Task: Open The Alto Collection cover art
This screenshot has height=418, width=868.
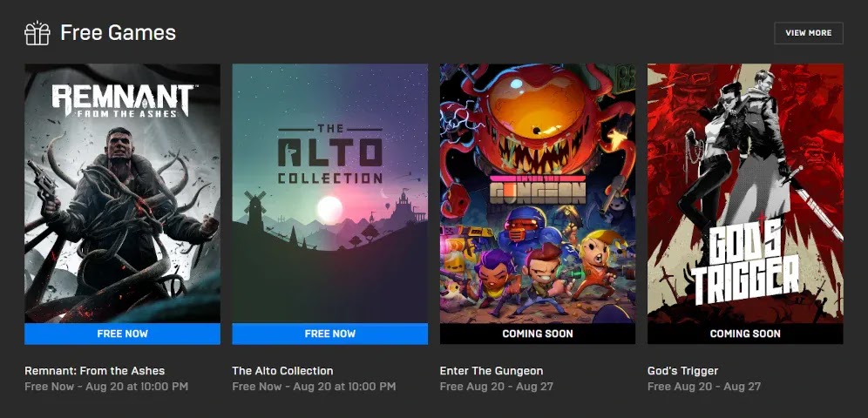Action: [x=330, y=193]
